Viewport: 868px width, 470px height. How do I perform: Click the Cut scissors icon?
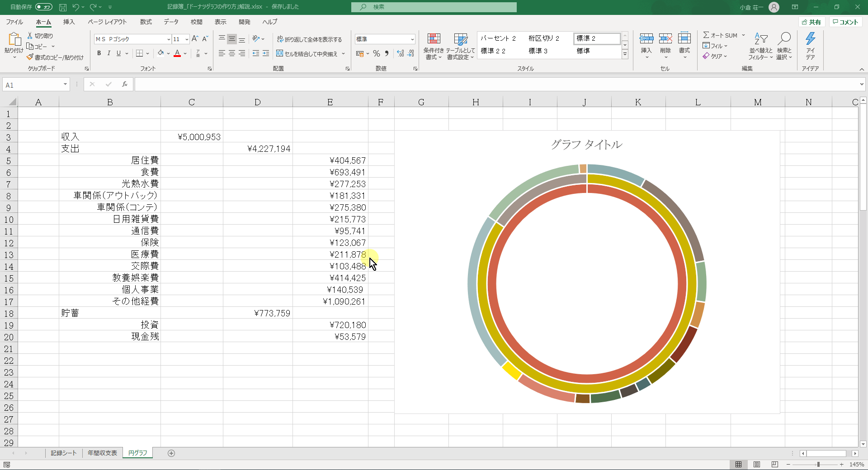[x=30, y=36]
